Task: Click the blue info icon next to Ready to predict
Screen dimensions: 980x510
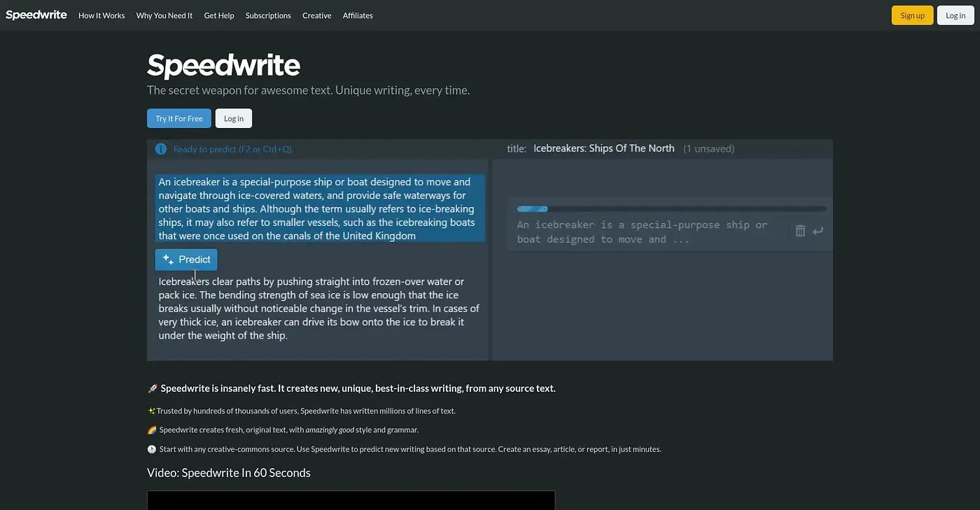Action: tap(161, 149)
